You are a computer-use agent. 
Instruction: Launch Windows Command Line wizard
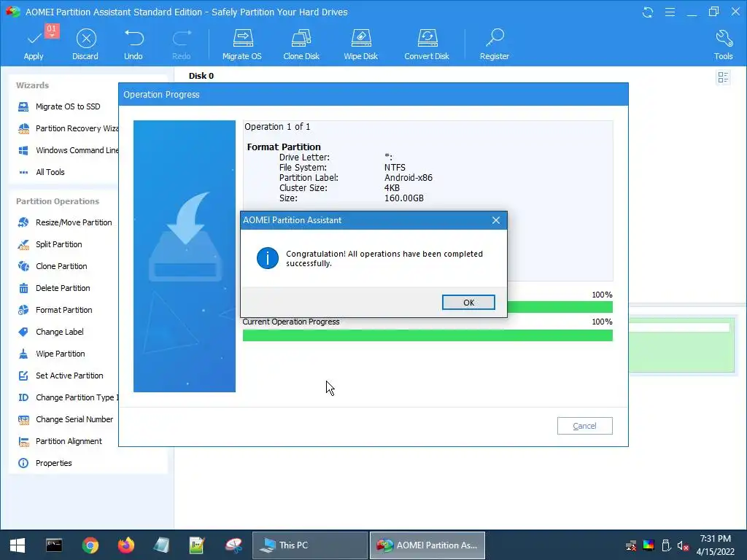click(x=68, y=150)
